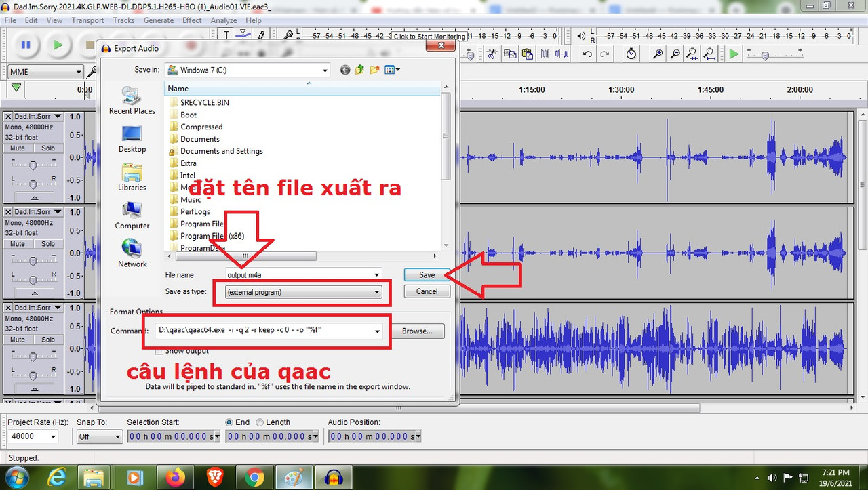Mute the third audio track
This screenshot has width=868, height=490.
18,340
